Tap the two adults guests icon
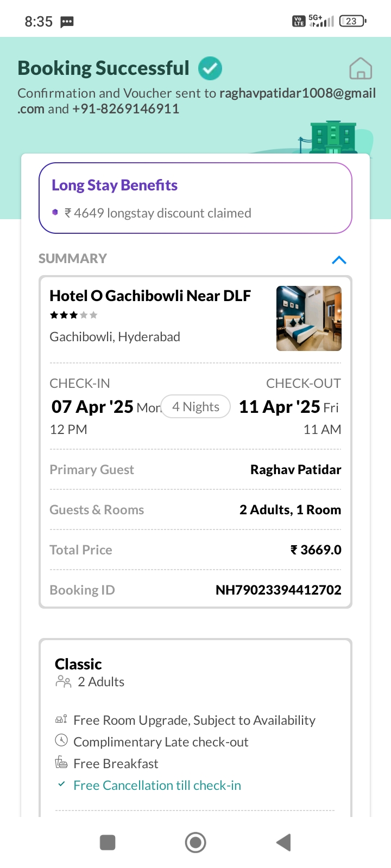This screenshot has height=868, width=391. coord(64,682)
